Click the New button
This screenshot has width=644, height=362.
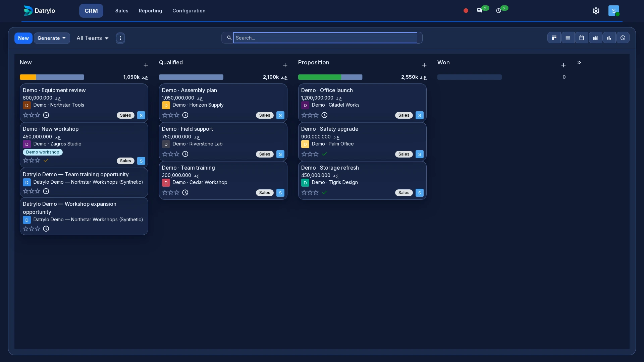coord(23,38)
